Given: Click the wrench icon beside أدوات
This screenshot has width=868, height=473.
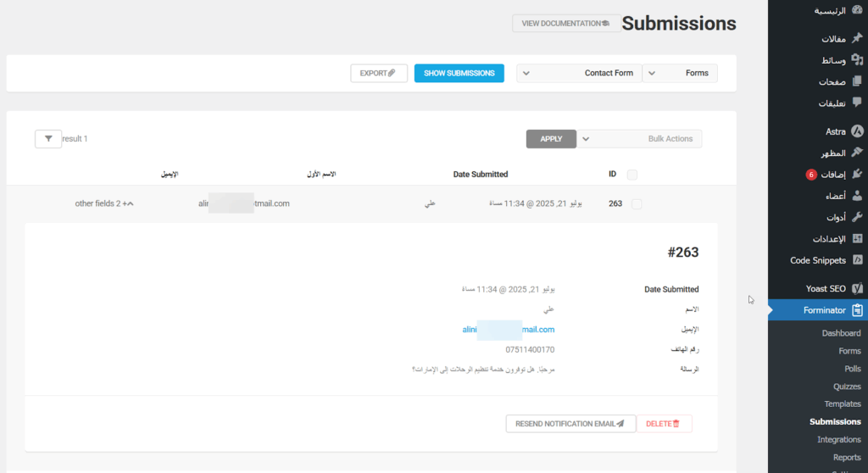Looking at the screenshot, I should pos(857,217).
